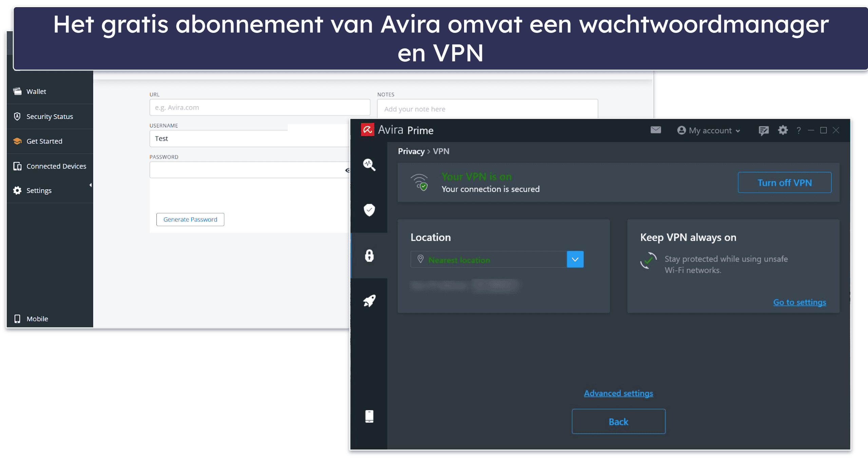Click the Nearest location field
This screenshot has width=868, height=459.
488,260
